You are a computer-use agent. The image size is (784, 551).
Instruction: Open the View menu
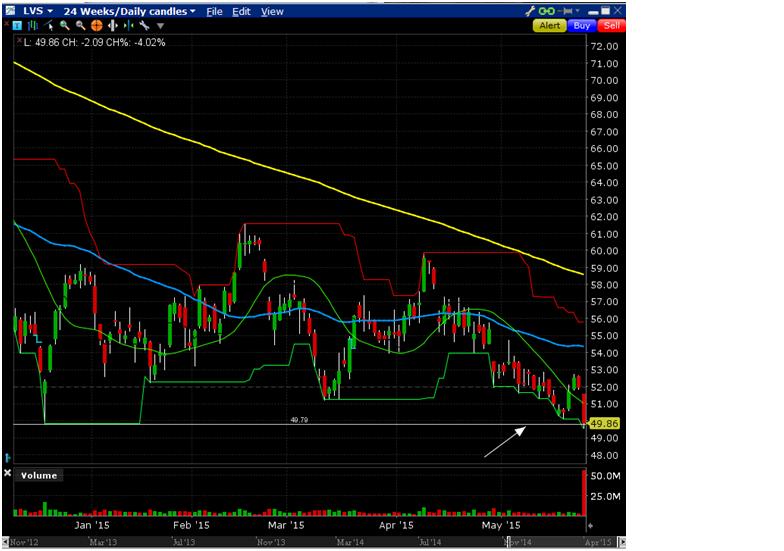(x=272, y=11)
